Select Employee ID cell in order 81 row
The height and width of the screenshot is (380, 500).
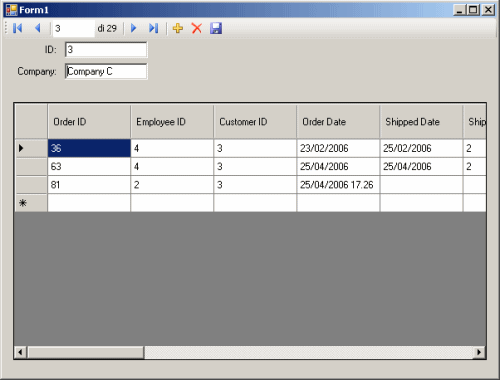coord(172,185)
